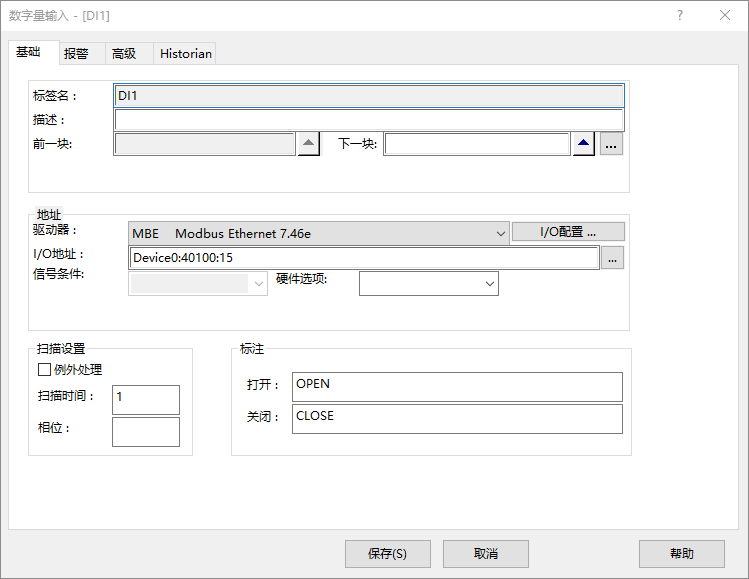Click the 下一块 input field
749x579 pixels.
[477, 144]
